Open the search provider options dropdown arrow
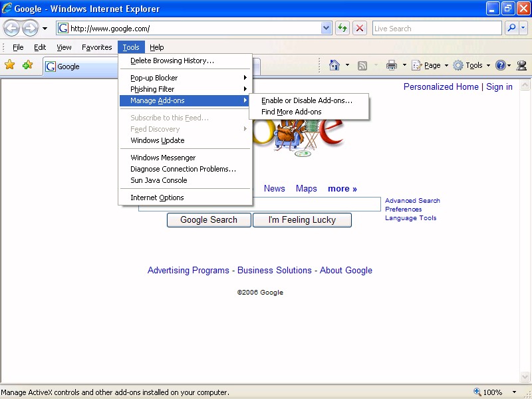This screenshot has width=532, height=399. click(x=524, y=28)
